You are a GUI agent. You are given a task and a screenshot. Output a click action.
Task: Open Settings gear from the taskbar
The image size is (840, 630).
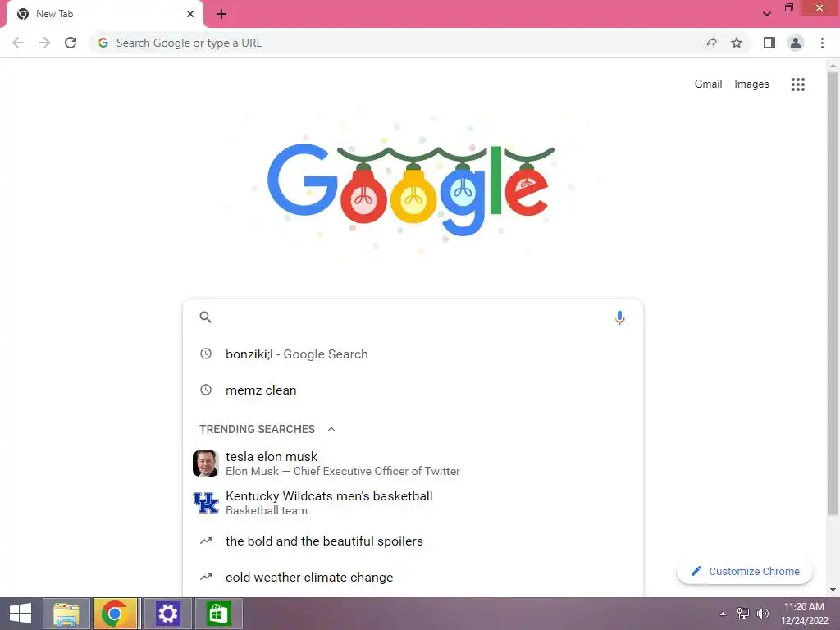167,614
